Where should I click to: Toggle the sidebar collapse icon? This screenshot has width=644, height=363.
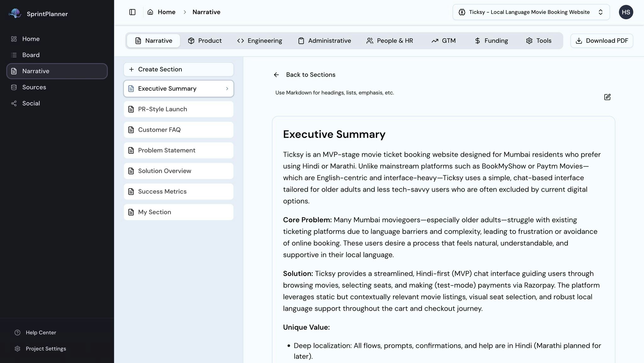pyautogui.click(x=132, y=12)
